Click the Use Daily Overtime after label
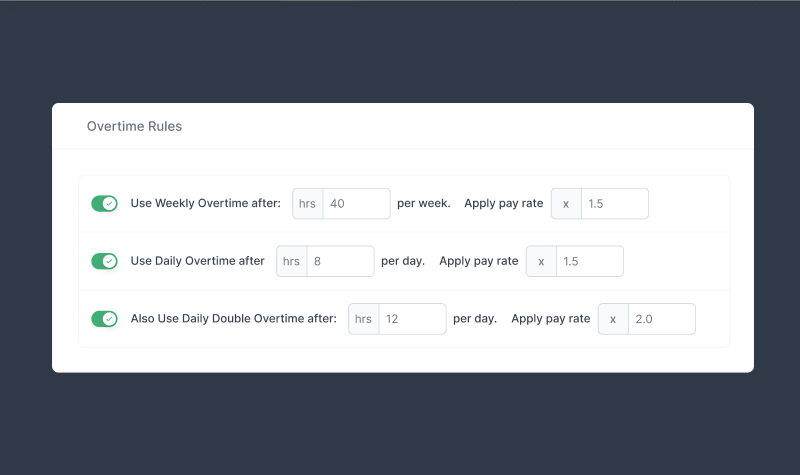The height and width of the screenshot is (475, 800). point(197,261)
